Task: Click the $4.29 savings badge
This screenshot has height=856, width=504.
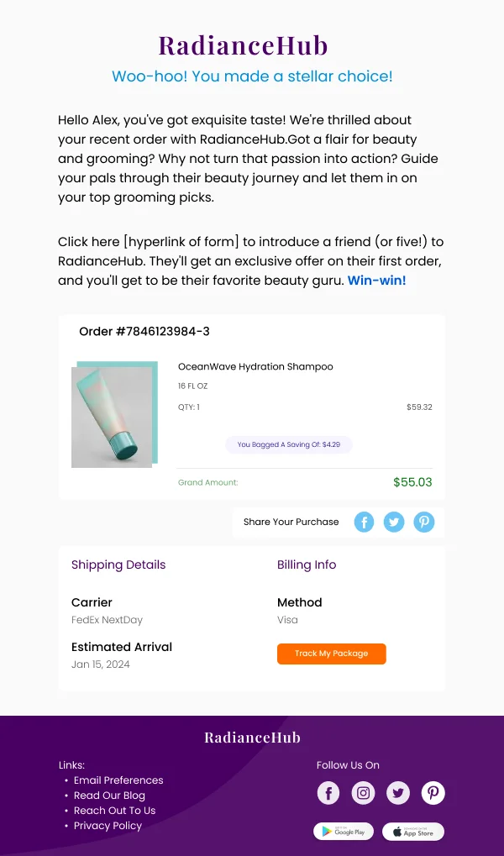Action: point(289,444)
